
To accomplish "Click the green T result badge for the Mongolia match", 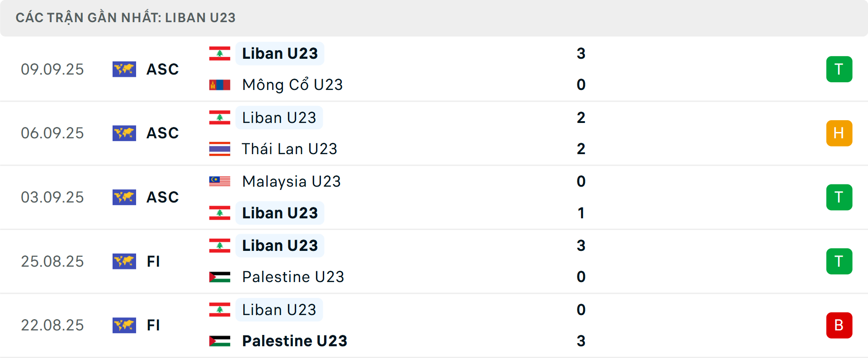I will click(x=839, y=69).
